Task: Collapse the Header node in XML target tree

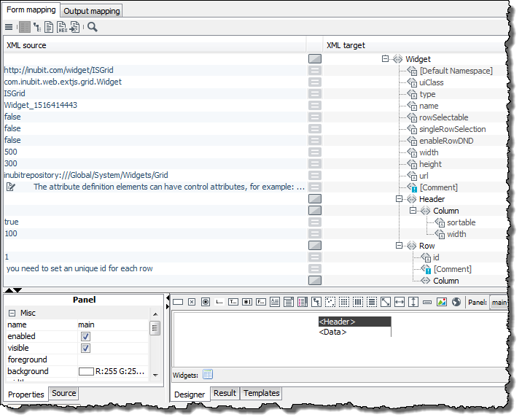Action: pos(399,199)
